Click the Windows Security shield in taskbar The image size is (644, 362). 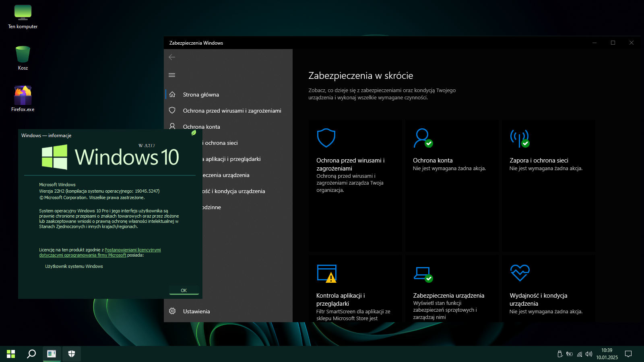72,354
